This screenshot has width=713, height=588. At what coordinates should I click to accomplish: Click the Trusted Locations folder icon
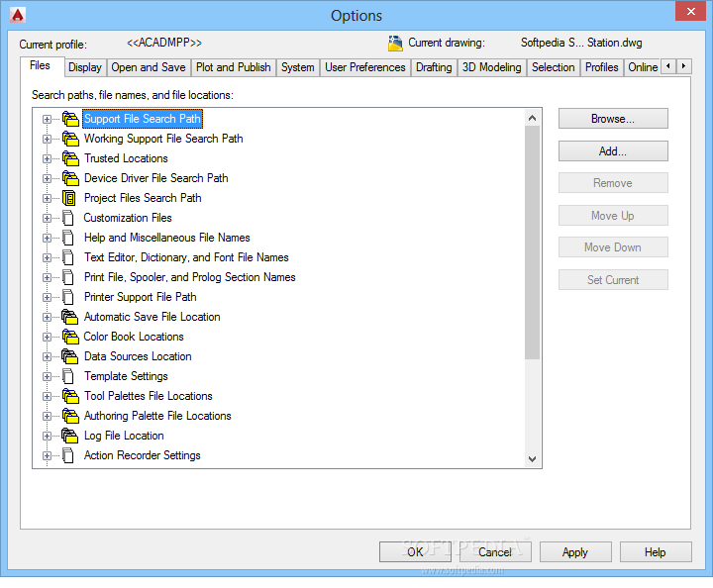[x=70, y=158]
